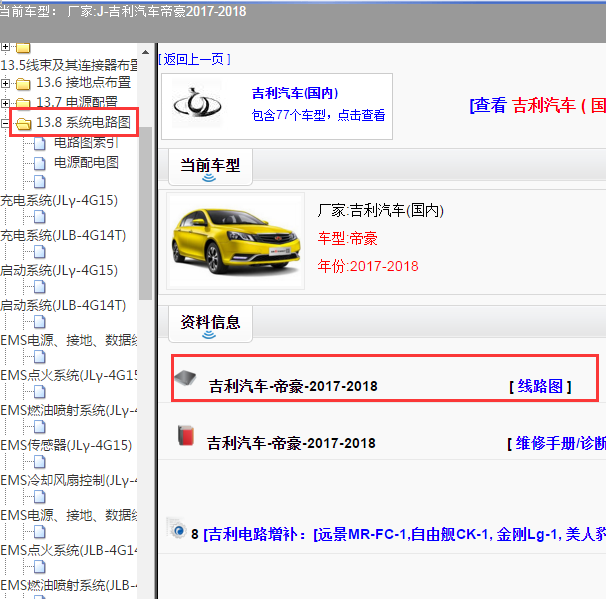The height and width of the screenshot is (599, 606).
Task: Open the 电路图索引 document
Action: pyautogui.click(x=86, y=143)
